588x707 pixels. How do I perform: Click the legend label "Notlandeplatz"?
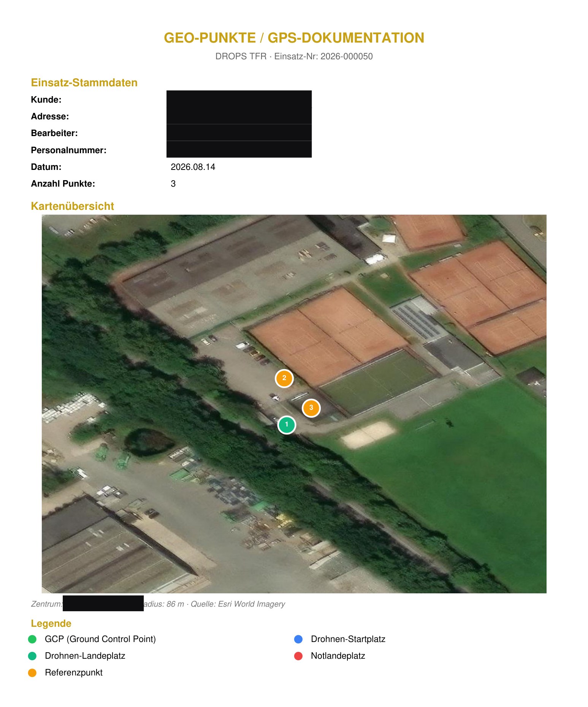coord(338,656)
